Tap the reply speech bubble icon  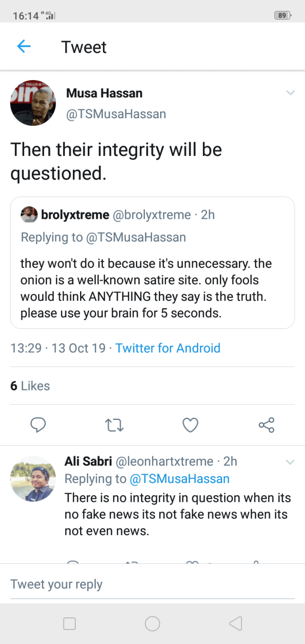pos(38,424)
